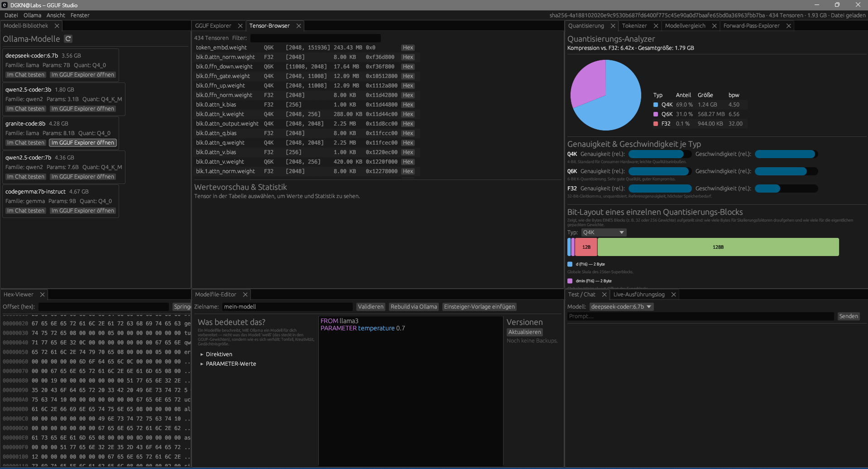The height and width of the screenshot is (469, 868).
Task: Close the Hex-Viewer panel tab
Action: point(42,295)
